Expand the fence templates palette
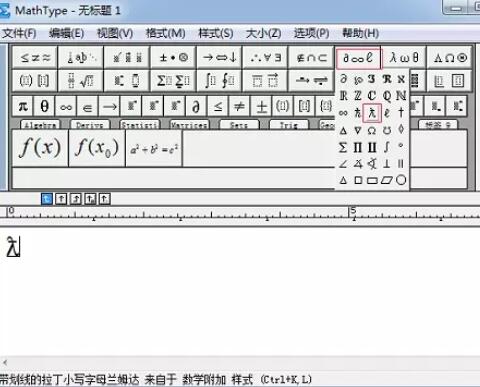This screenshot has height=387, width=480. point(35,80)
